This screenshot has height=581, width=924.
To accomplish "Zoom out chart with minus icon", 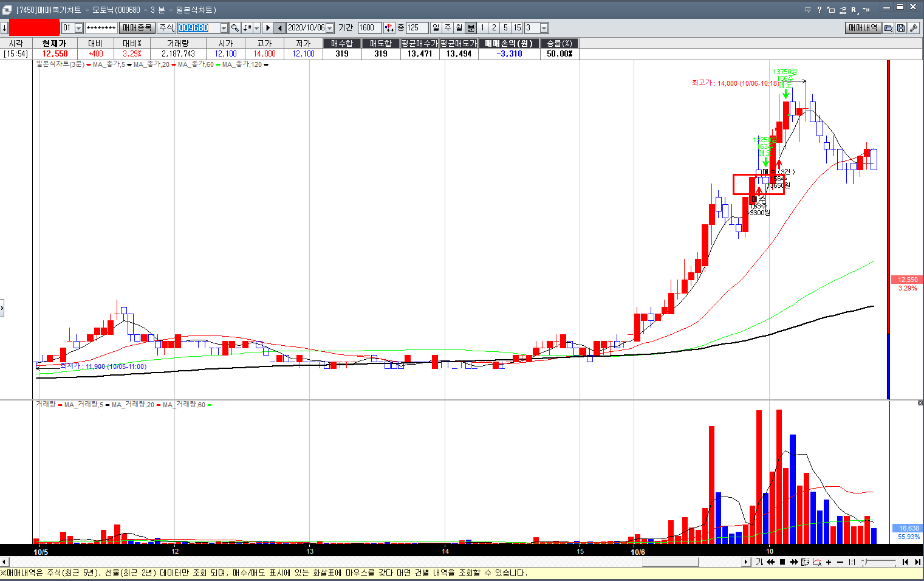I will tap(840, 562).
